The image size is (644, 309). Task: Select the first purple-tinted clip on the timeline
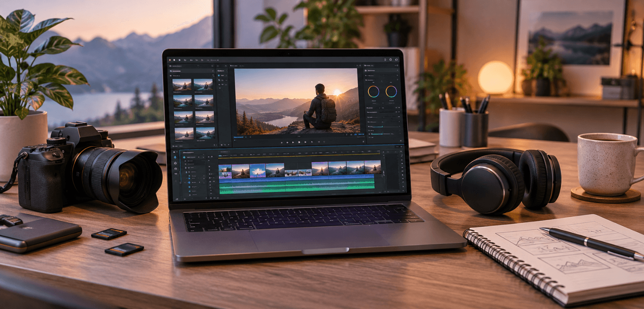(x=225, y=172)
